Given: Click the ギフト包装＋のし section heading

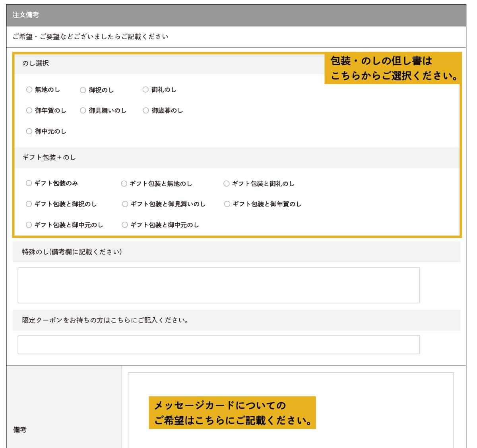Looking at the screenshot, I should click(x=49, y=158).
